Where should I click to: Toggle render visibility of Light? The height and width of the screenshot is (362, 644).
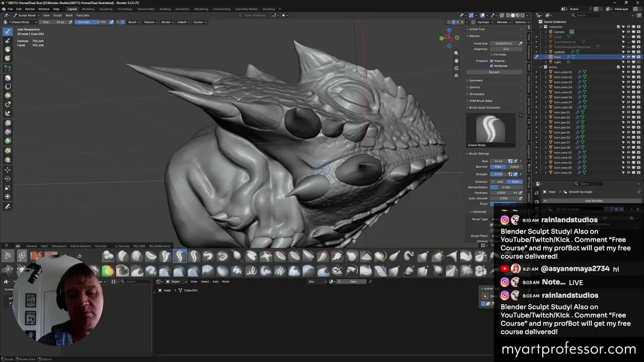click(638, 62)
